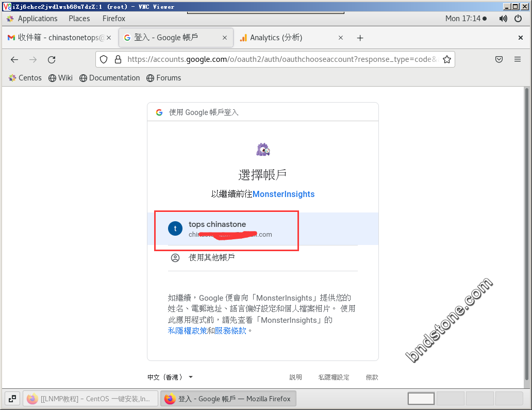Click the show desktop taskbar icon

(x=12, y=399)
